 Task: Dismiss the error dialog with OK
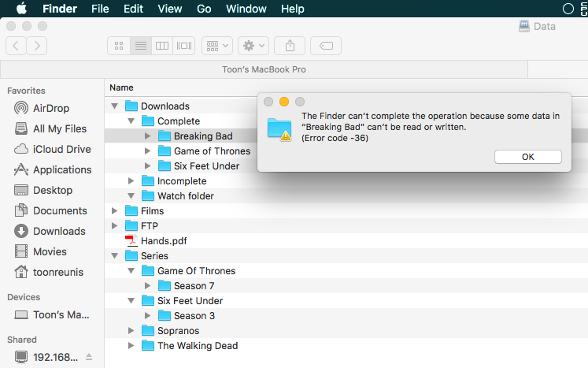528,157
